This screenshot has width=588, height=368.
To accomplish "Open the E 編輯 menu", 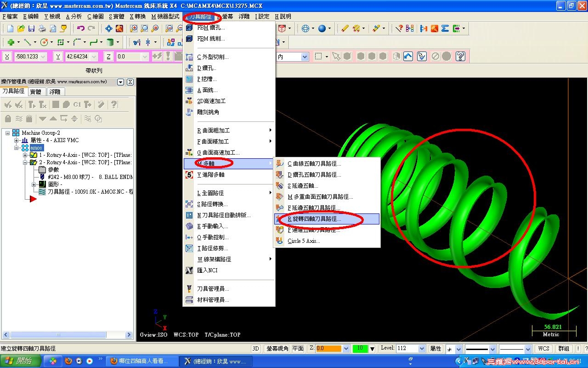I will (x=31, y=17).
